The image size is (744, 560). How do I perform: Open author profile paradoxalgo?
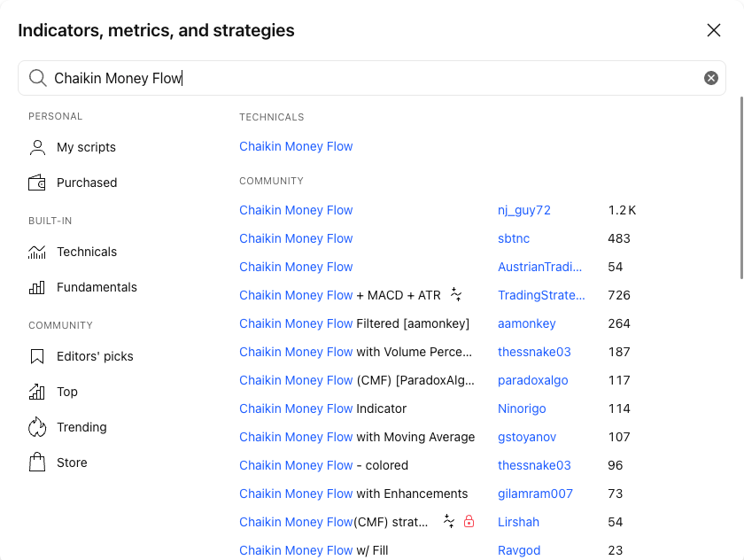[x=532, y=380]
